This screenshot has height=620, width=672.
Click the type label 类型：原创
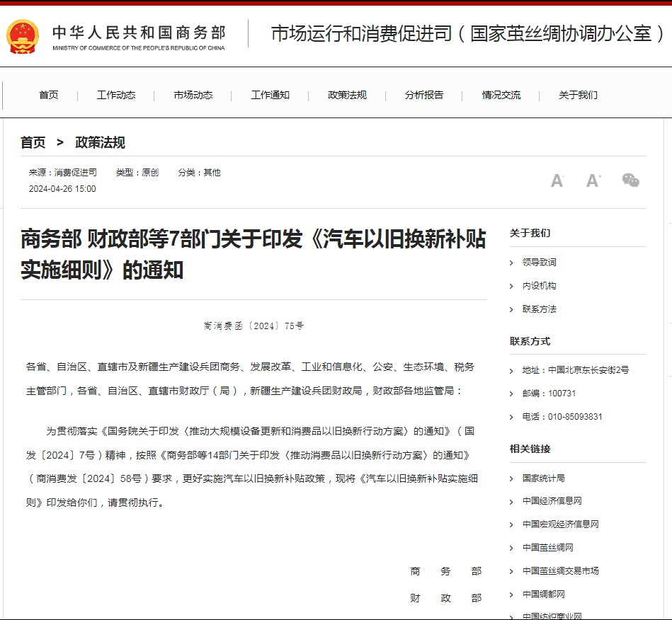(x=137, y=173)
